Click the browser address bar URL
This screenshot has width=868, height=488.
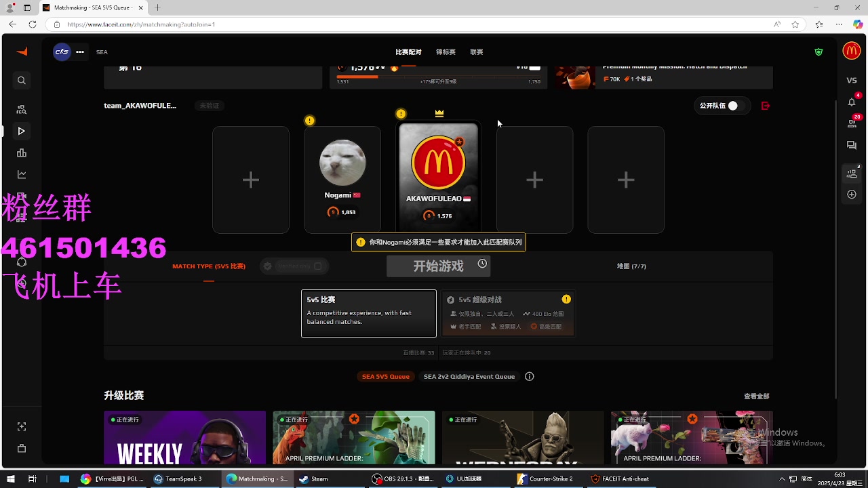141,24
